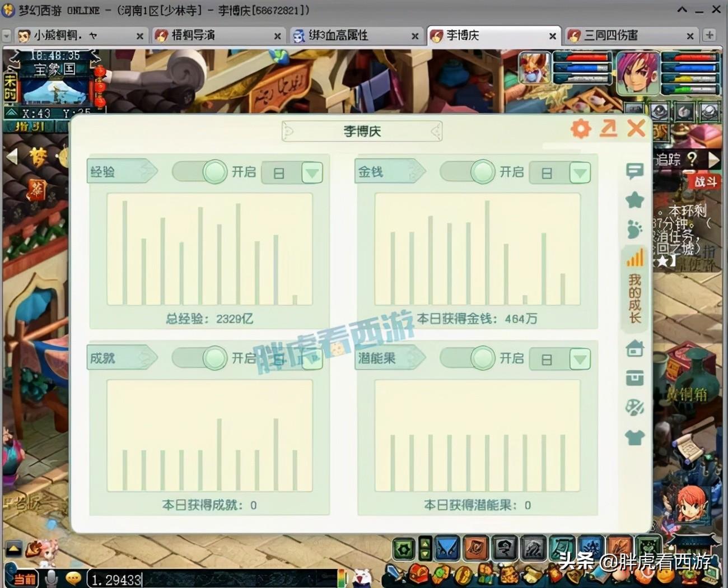The width and height of the screenshot is (728, 588).
Task: Click the 潜能果 section label
Action: [x=390, y=358]
